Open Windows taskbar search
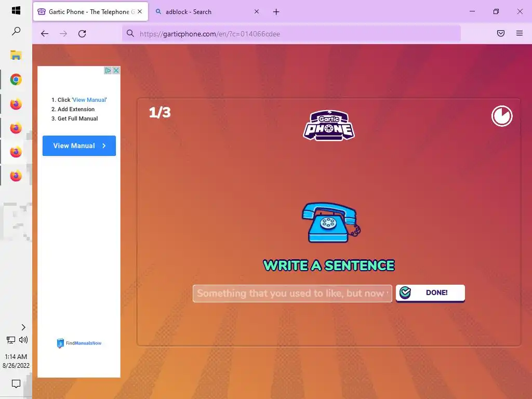The height and width of the screenshot is (399, 532). coord(16,31)
